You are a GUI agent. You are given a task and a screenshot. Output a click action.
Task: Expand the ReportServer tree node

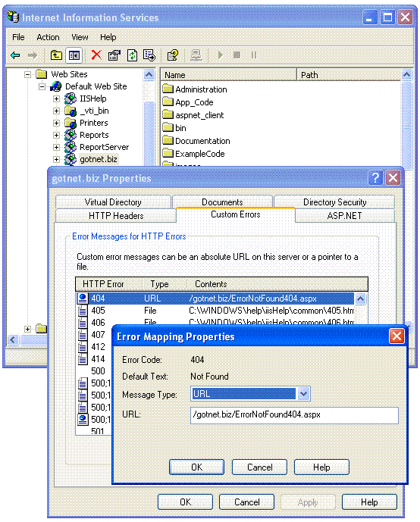point(56,147)
